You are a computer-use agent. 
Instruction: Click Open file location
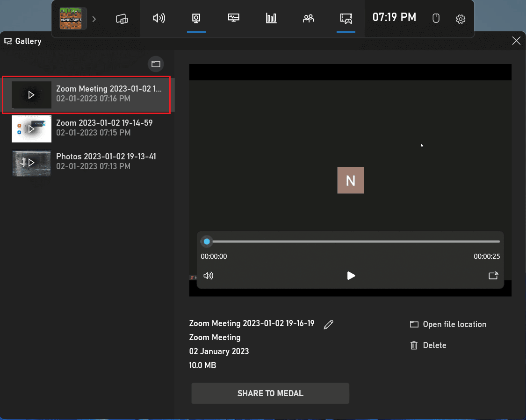[x=448, y=324]
